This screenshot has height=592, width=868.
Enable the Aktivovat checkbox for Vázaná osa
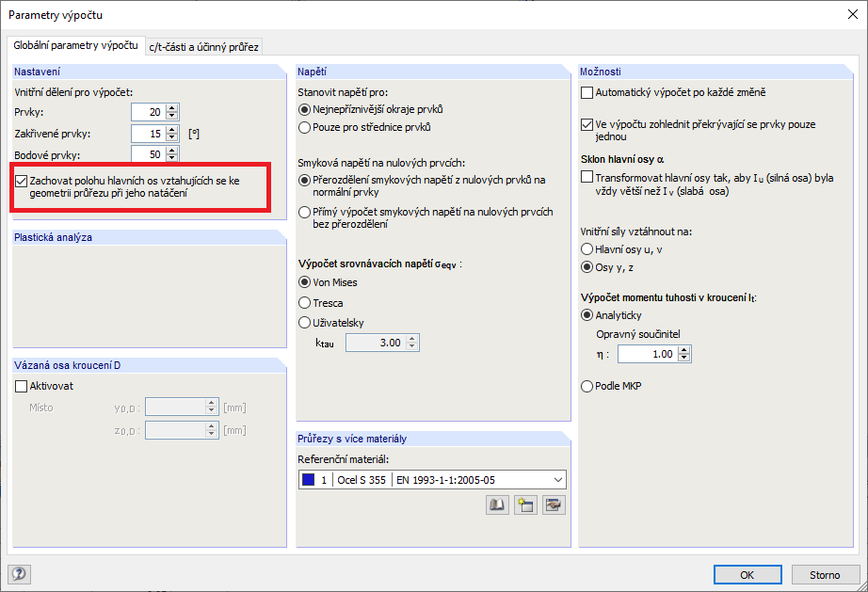click(x=21, y=386)
